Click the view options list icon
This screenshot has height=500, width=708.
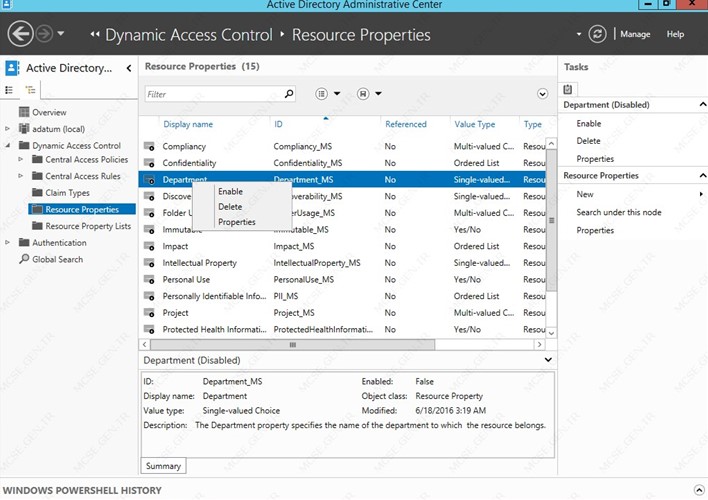coord(321,93)
